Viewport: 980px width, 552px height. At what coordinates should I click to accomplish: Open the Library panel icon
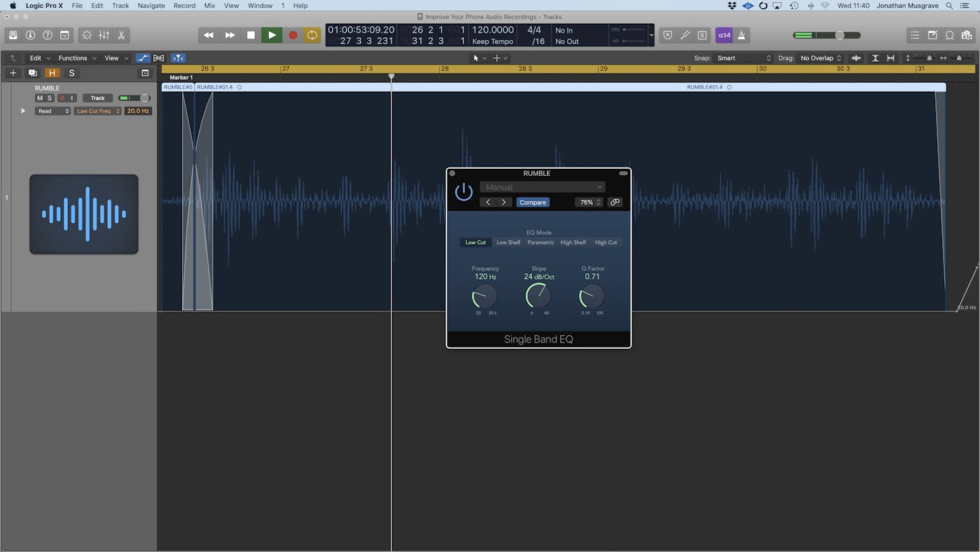coord(13,35)
